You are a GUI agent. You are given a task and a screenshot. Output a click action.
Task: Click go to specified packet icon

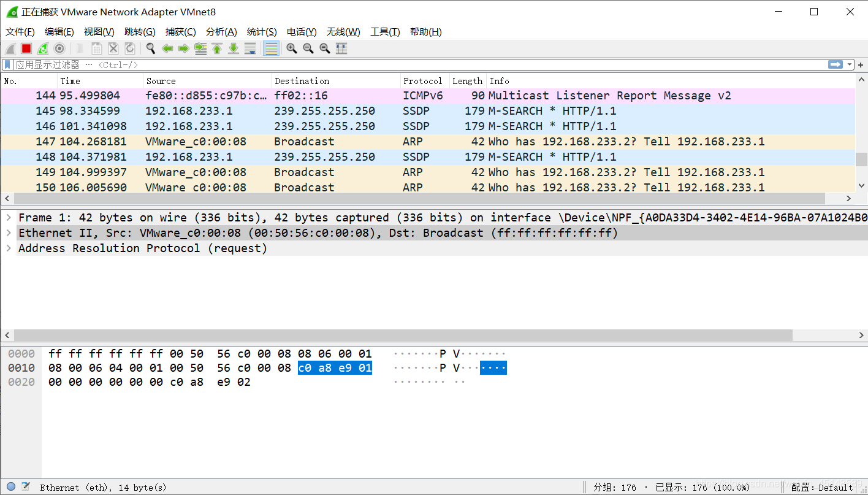pos(200,48)
